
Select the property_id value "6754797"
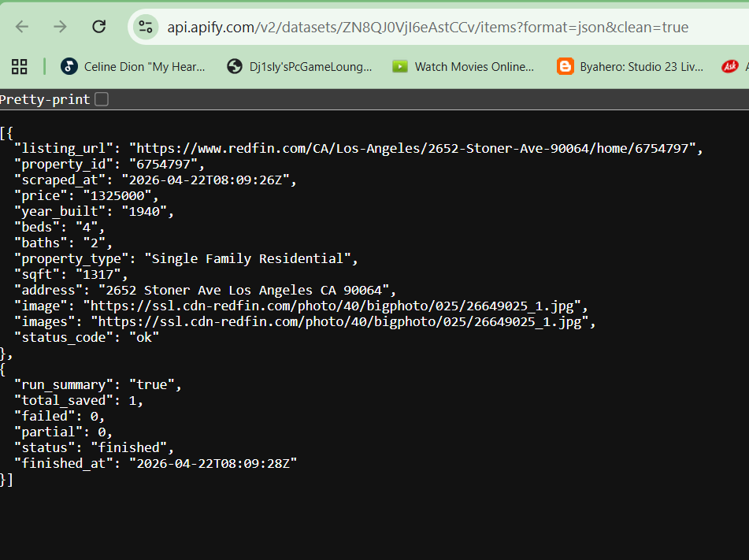[163, 165]
